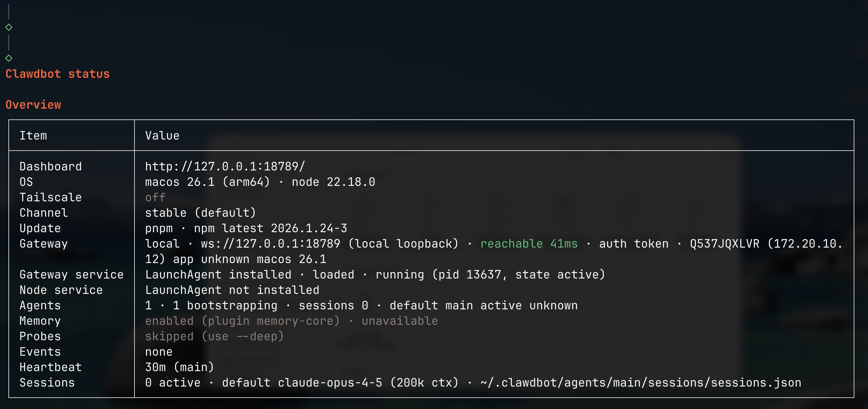Click the green diamond above Clawdbot status
Viewport: 868px width, 409px height.
point(9,58)
